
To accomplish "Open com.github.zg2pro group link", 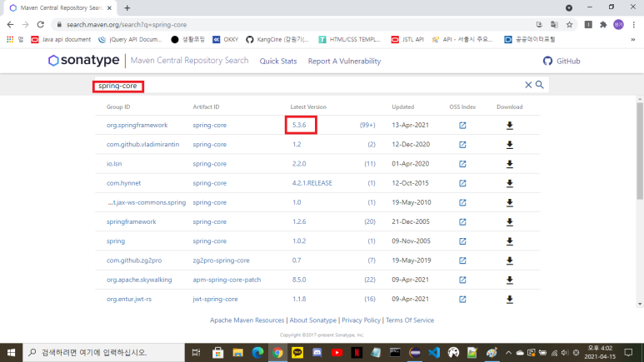I will 134,260.
